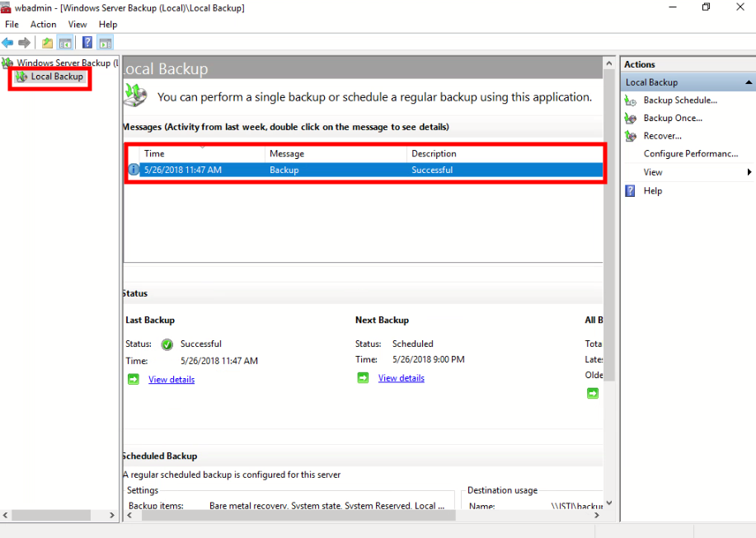The width and height of the screenshot is (756, 538).
Task: Click down arrow of main vertical scrollbar
Action: 609,503
